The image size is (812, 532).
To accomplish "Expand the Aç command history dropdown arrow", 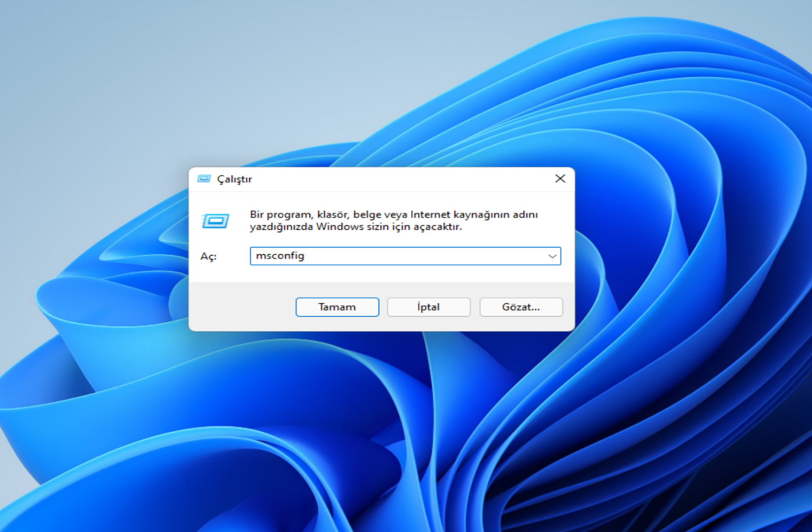I will coord(552,256).
